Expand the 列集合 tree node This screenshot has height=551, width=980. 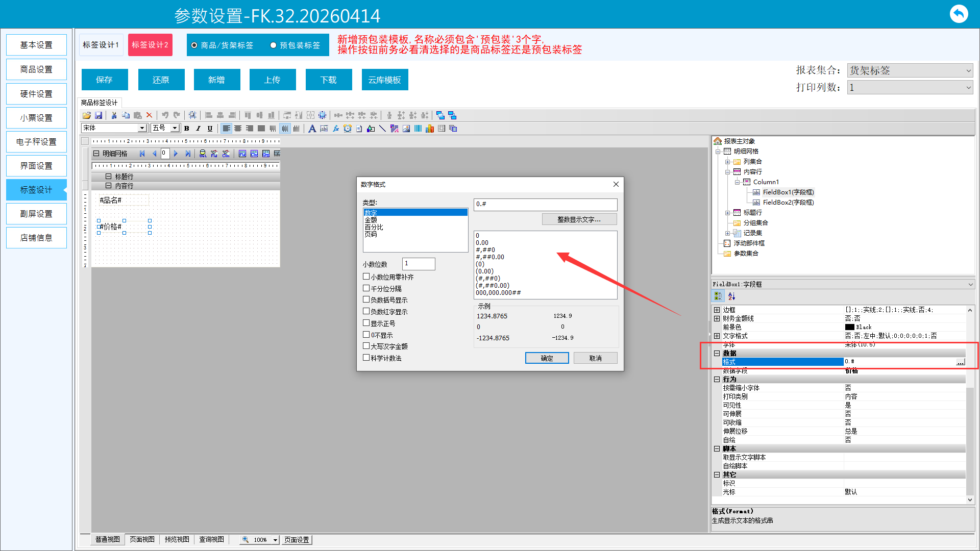tap(727, 162)
